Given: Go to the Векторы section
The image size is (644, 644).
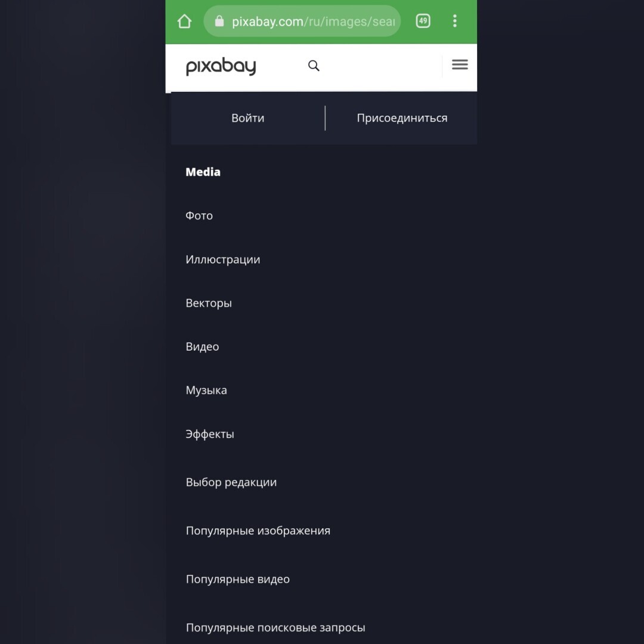Looking at the screenshot, I should click(x=209, y=303).
